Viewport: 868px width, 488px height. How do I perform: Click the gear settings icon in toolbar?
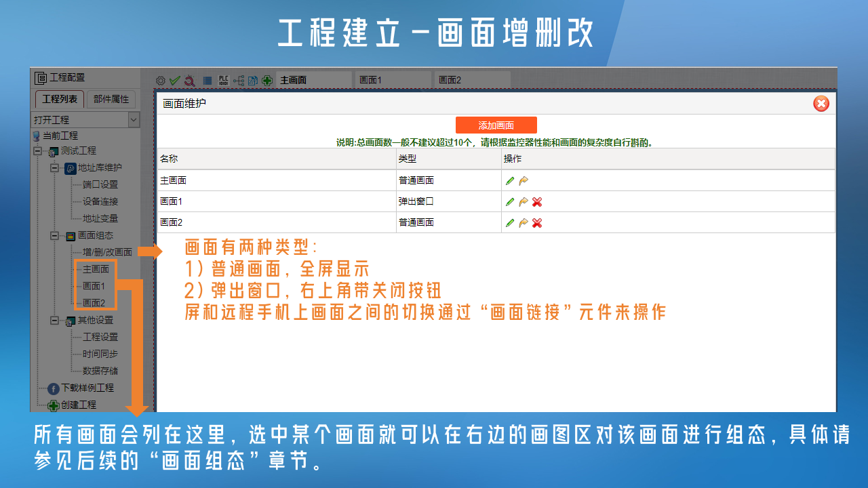(x=161, y=81)
